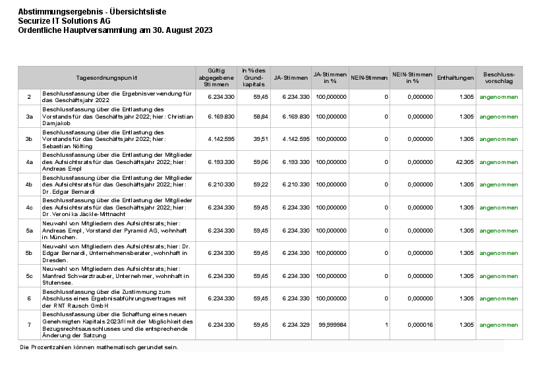Screen dimensions: 555x392
Task: Click the NEIN-Stimmen percentage 0,000016
Action: [419, 325]
